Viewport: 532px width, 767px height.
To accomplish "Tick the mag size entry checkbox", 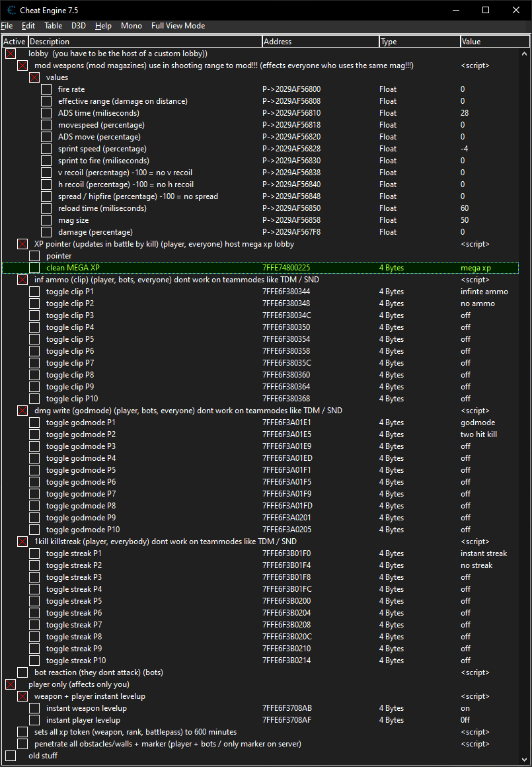I will (46, 220).
